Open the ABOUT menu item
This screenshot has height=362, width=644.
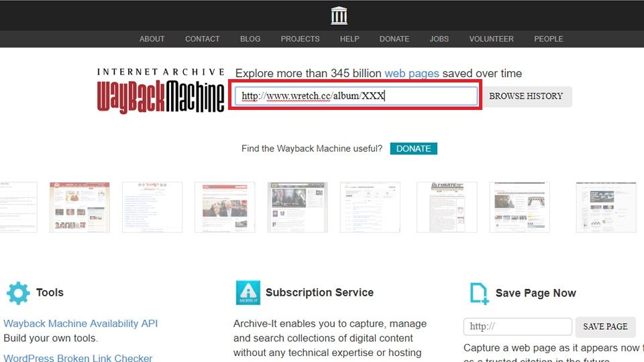pyautogui.click(x=152, y=39)
